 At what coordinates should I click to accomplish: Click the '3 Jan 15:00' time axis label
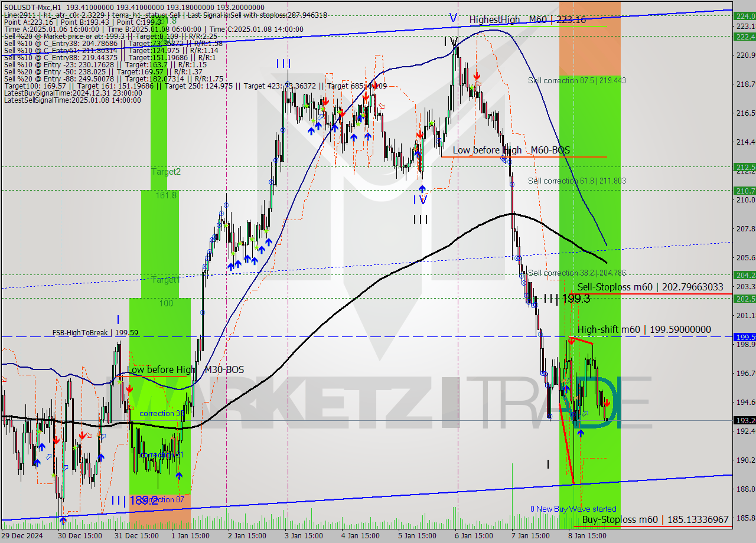pos(304,536)
